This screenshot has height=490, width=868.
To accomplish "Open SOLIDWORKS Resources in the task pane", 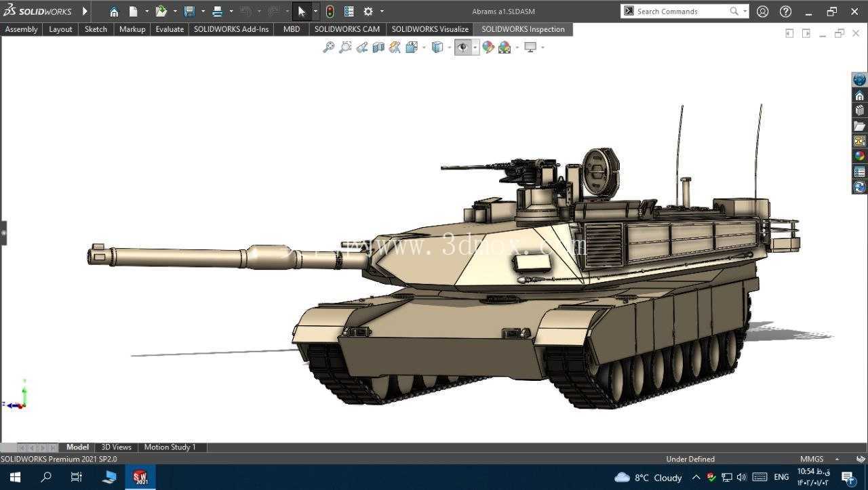I will pyautogui.click(x=859, y=96).
